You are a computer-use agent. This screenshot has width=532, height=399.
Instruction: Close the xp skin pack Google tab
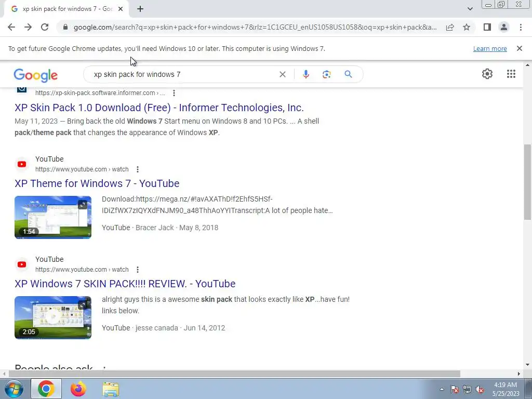[120, 9]
